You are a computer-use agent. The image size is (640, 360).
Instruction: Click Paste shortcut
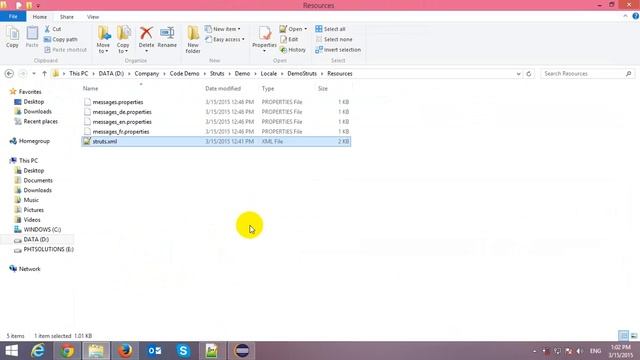65,50
